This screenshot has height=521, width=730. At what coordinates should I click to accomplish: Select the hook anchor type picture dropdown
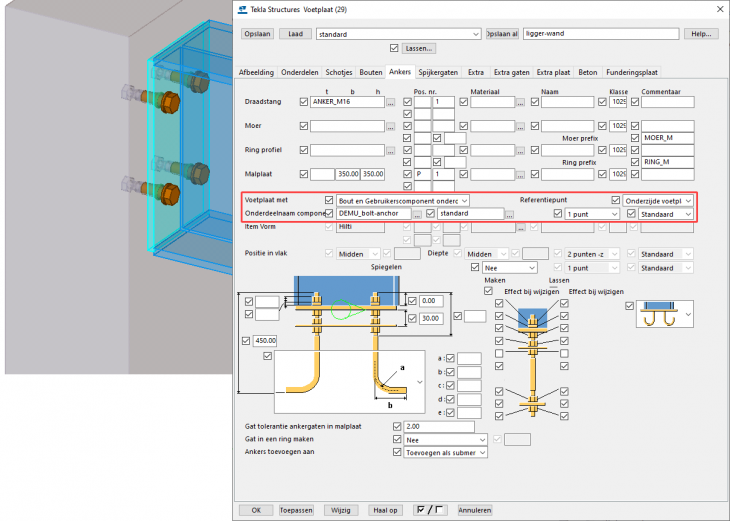[665, 314]
